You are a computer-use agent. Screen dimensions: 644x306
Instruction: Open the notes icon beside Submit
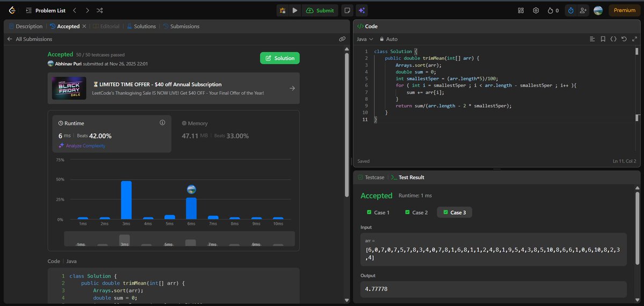pos(347,10)
